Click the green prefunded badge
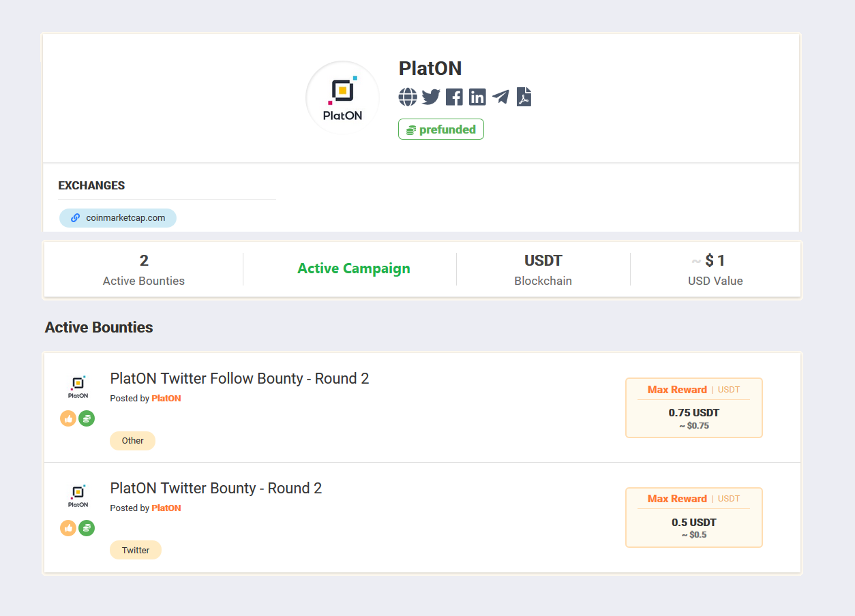This screenshot has width=855, height=616. (x=441, y=129)
